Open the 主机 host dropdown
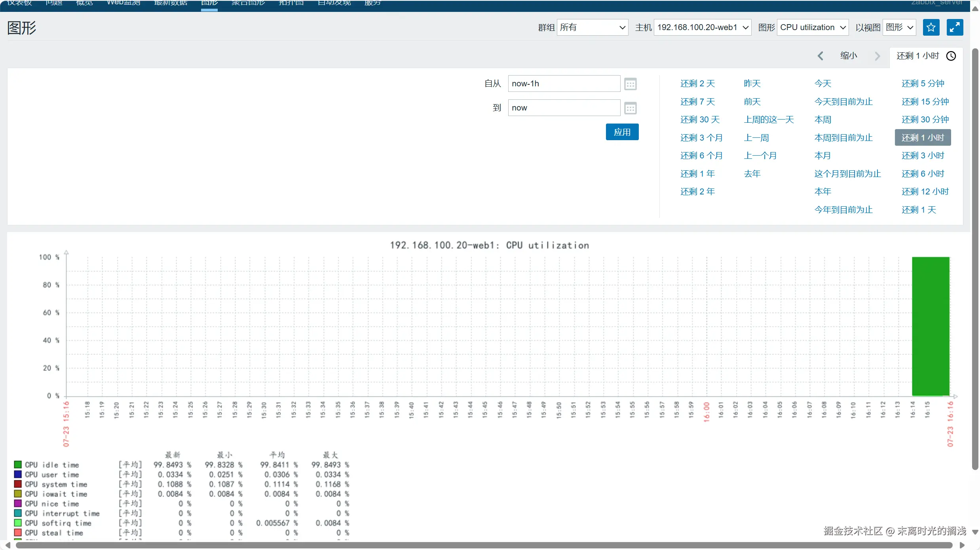980x550 pixels. coord(702,27)
